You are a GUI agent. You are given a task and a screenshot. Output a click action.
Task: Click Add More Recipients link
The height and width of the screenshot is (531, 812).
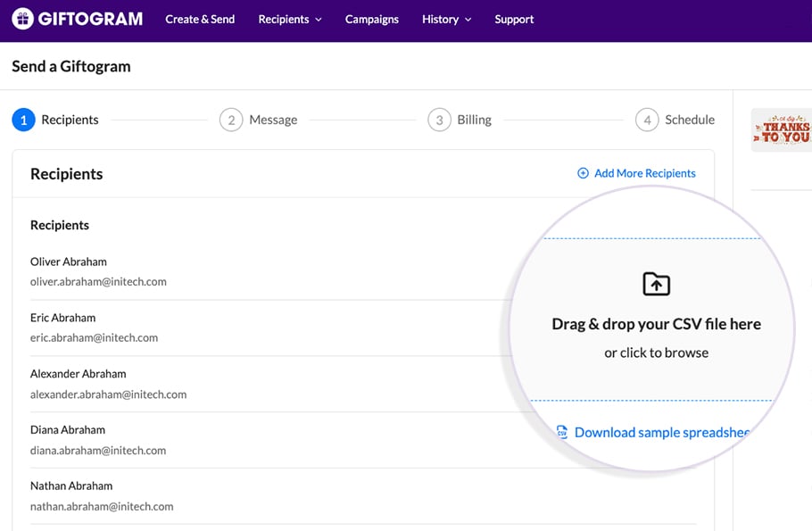click(x=644, y=173)
